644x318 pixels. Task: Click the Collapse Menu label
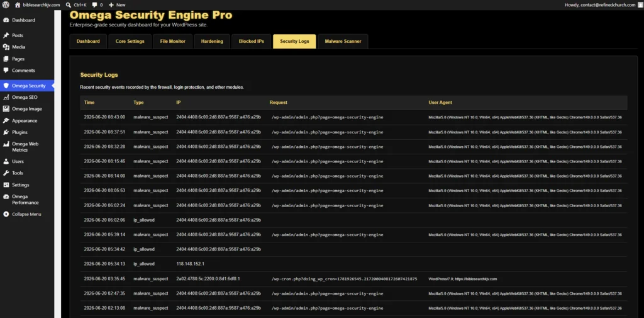click(26, 214)
